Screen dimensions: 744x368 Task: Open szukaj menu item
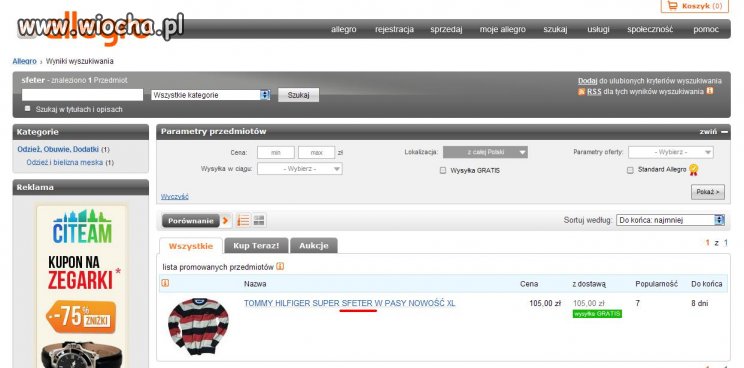coord(555,29)
